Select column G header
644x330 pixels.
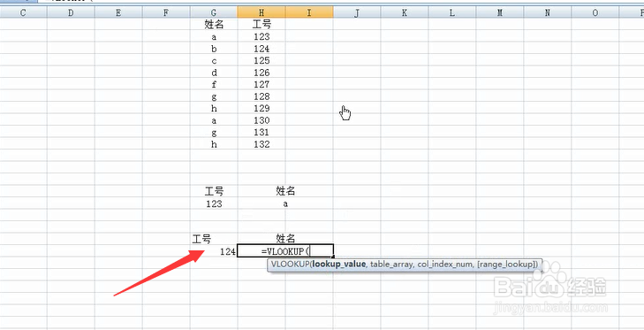(214, 12)
